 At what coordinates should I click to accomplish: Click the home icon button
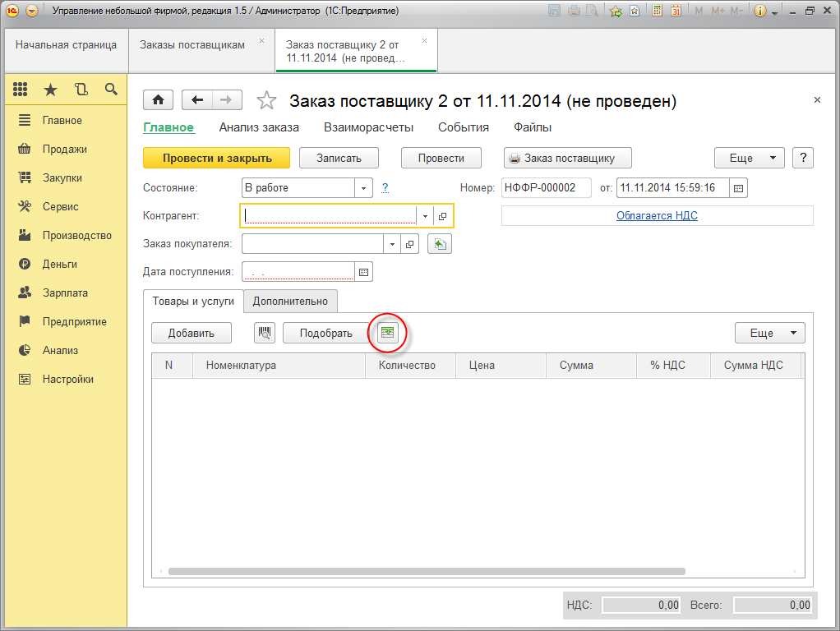click(158, 99)
